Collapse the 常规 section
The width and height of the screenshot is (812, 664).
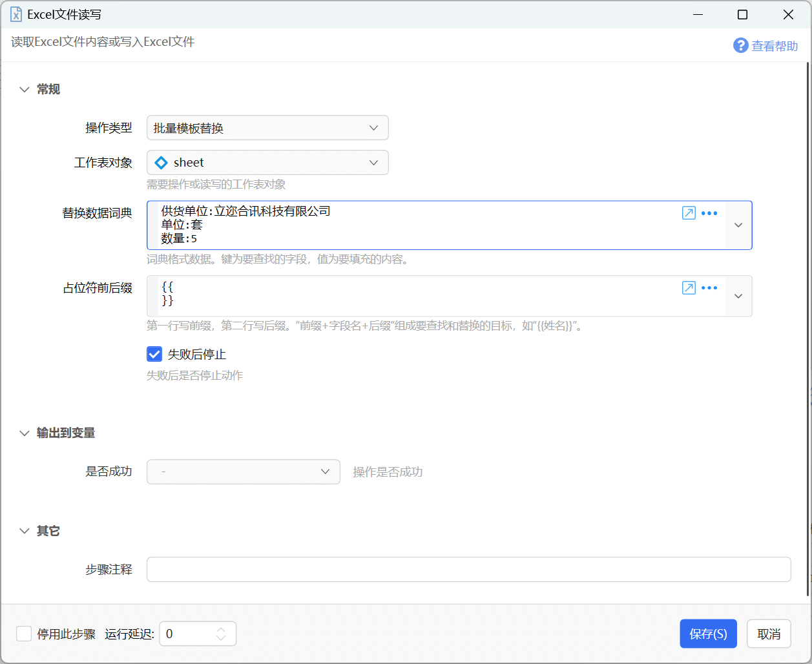pyautogui.click(x=25, y=89)
